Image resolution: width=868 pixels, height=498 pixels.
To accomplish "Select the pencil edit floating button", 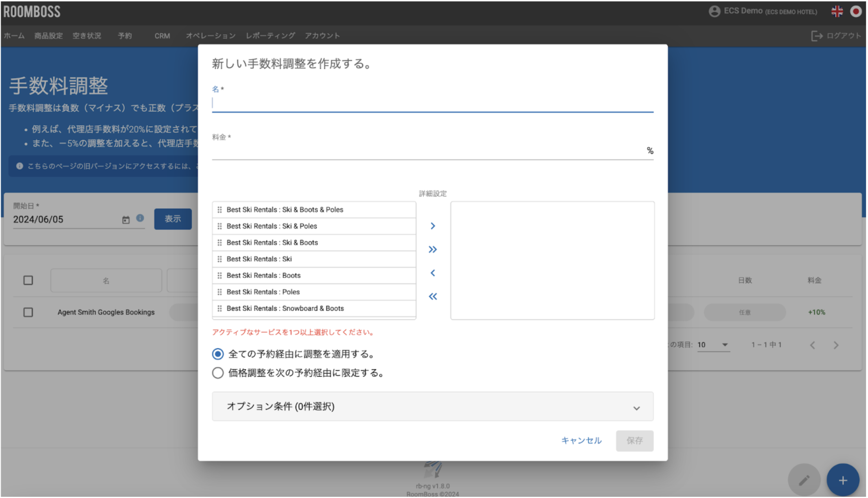I will click(804, 480).
